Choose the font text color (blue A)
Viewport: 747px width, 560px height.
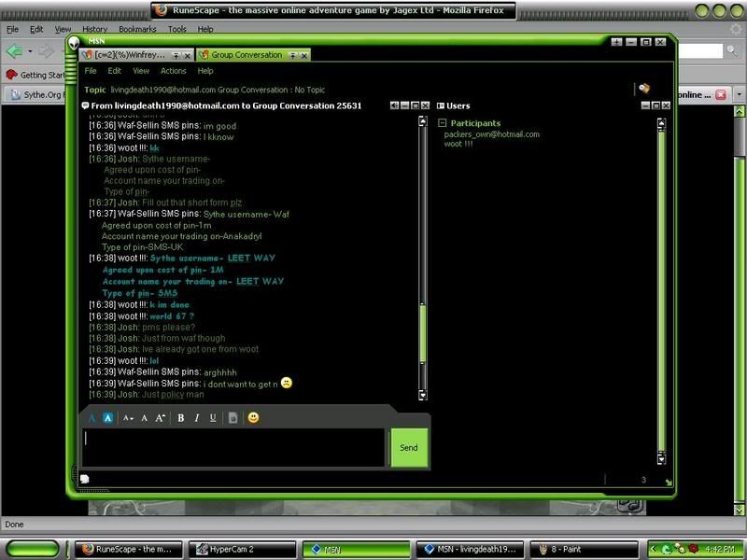point(92,418)
